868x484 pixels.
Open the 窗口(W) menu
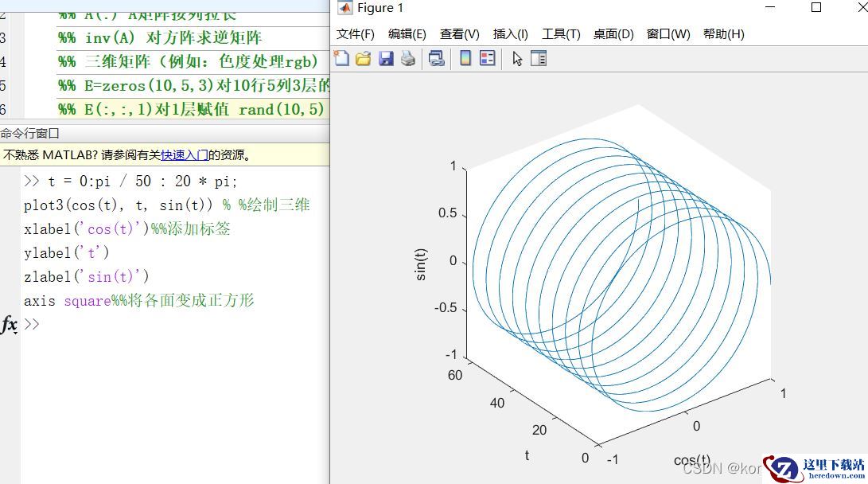tap(668, 34)
